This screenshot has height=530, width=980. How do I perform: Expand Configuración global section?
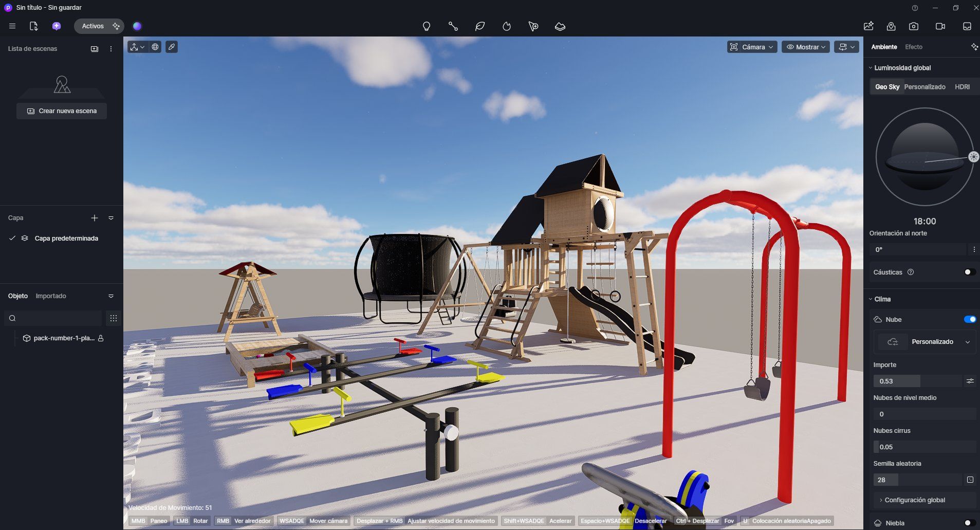point(924,500)
